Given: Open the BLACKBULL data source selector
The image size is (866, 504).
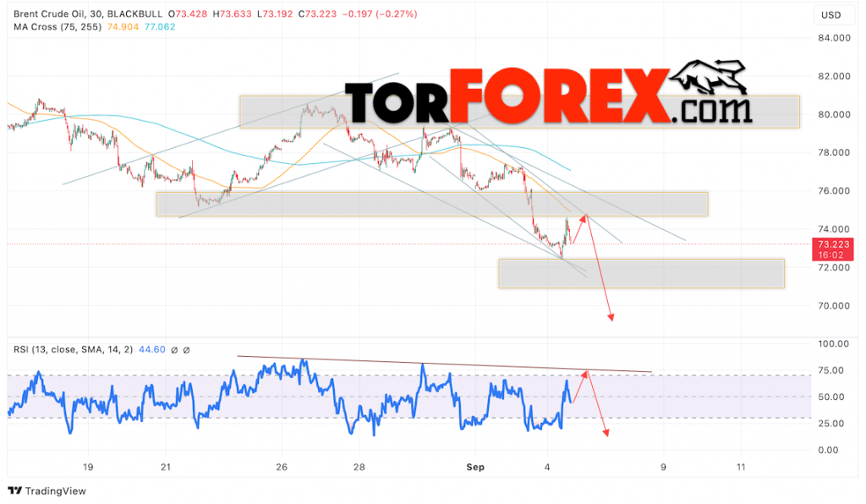Looking at the screenshot, I should click(135, 14).
